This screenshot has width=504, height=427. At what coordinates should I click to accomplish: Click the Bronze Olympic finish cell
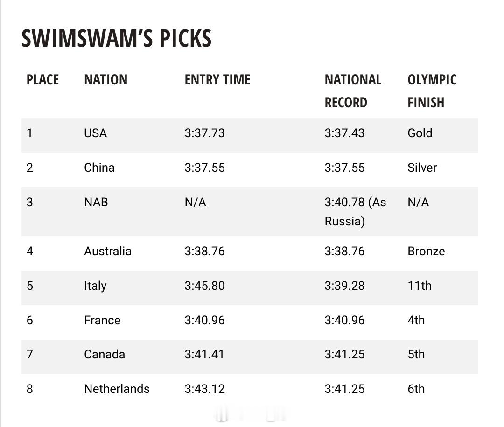[426, 251]
